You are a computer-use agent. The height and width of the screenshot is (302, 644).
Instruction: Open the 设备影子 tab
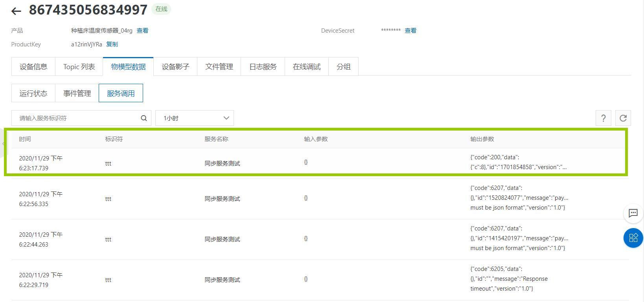175,66
